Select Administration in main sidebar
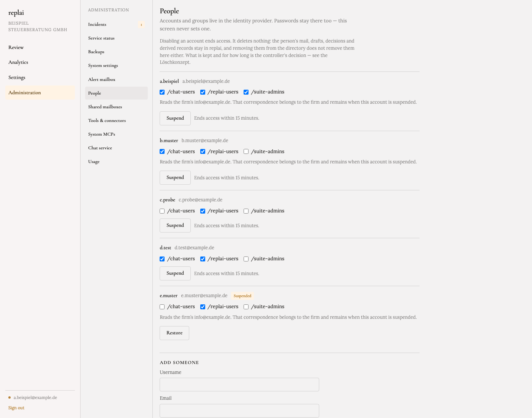 40,93
